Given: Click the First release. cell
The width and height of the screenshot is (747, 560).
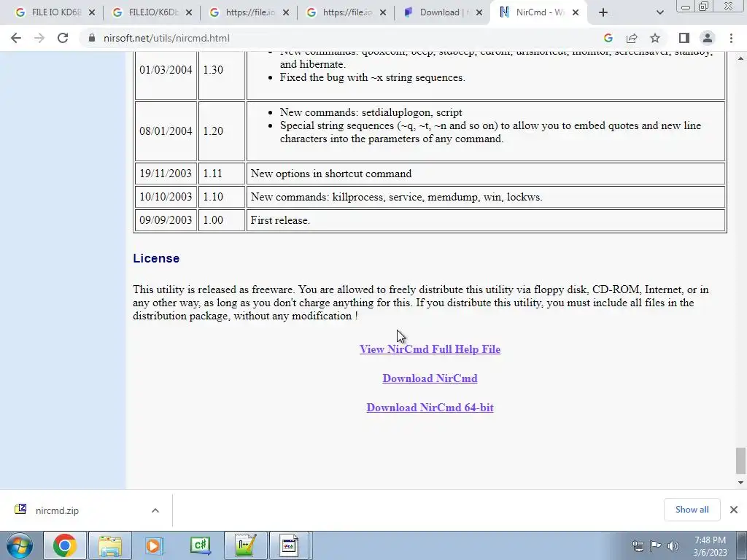Looking at the screenshot, I should tap(486, 220).
